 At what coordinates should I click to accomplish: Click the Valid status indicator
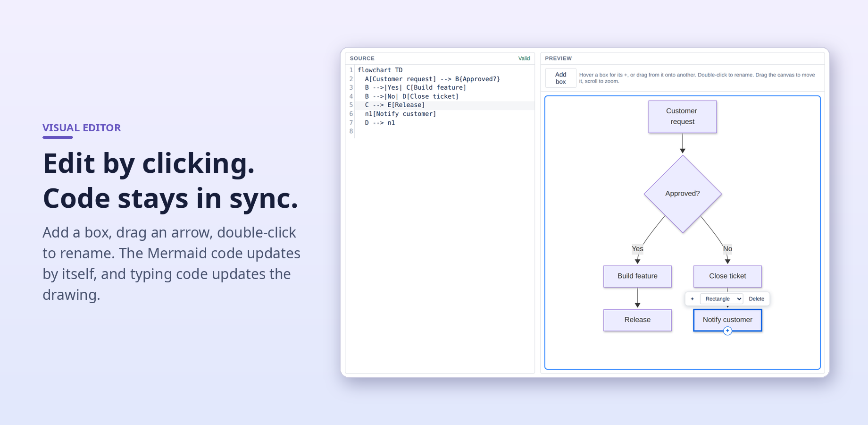point(524,59)
